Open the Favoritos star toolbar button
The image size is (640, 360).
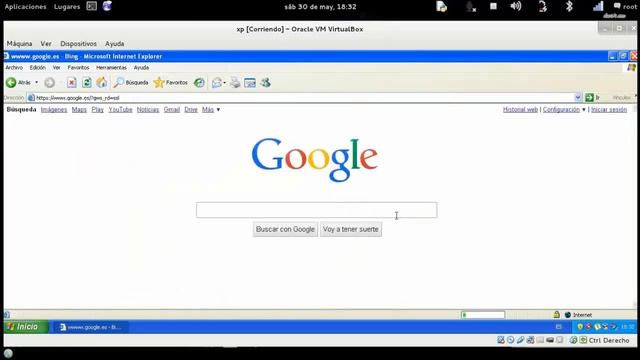(171, 82)
